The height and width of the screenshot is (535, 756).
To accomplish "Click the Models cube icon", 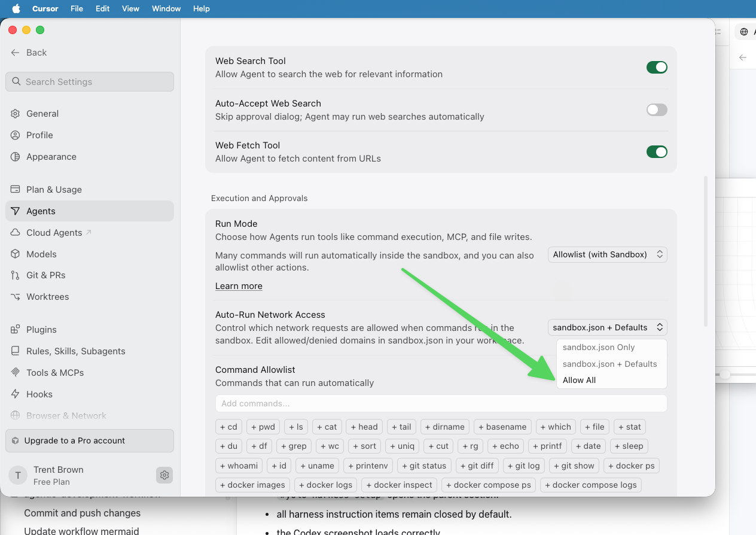I will [16, 254].
